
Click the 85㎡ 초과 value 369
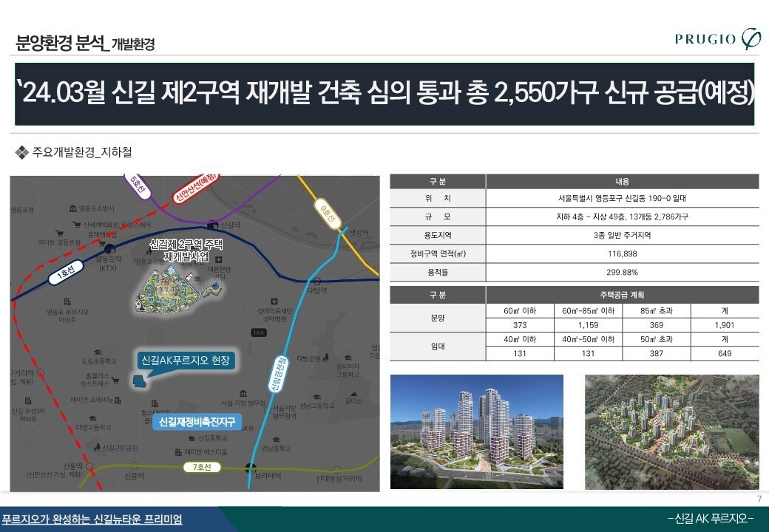[x=656, y=325]
